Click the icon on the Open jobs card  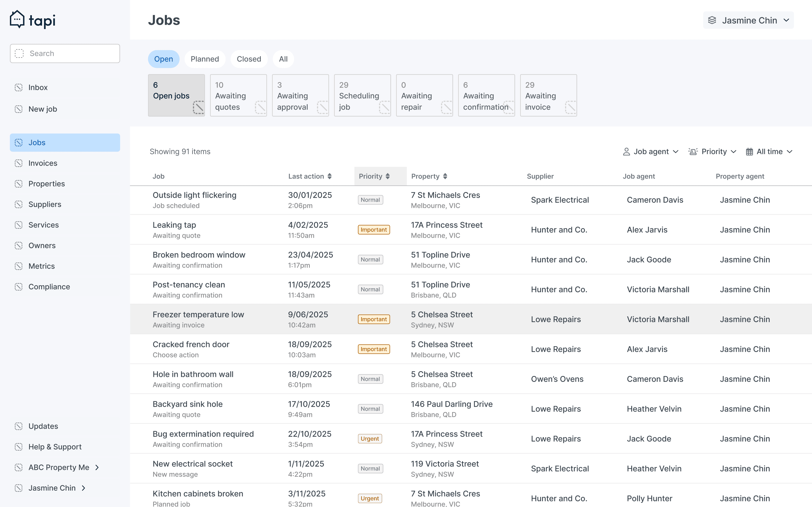198,108
